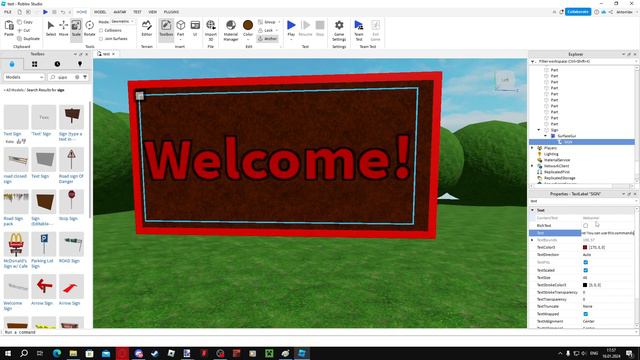Screen dimensions: 640x360
Task: Select the Welcome Sign toolbox model
Action: [16, 292]
